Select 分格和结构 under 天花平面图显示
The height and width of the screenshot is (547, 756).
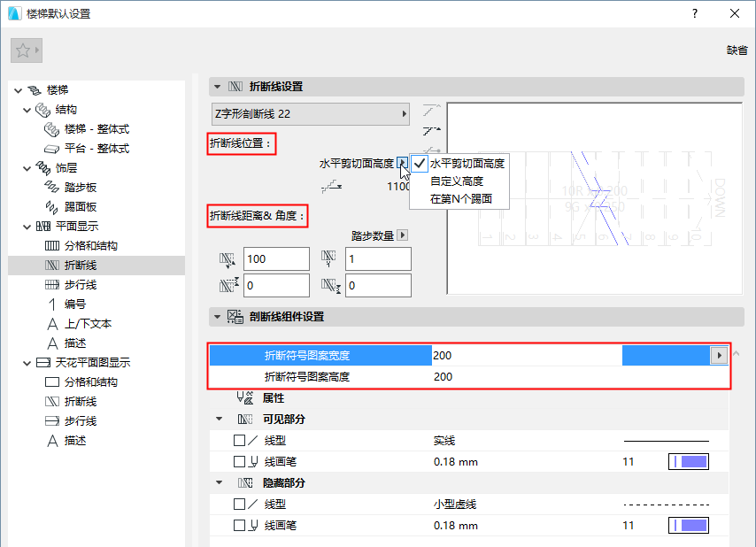pos(91,382)
